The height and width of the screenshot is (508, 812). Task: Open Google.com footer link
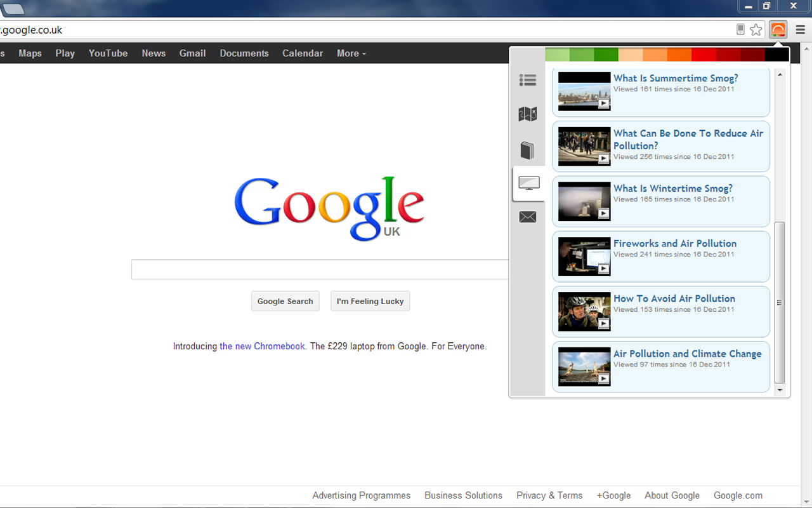(738, 495)
